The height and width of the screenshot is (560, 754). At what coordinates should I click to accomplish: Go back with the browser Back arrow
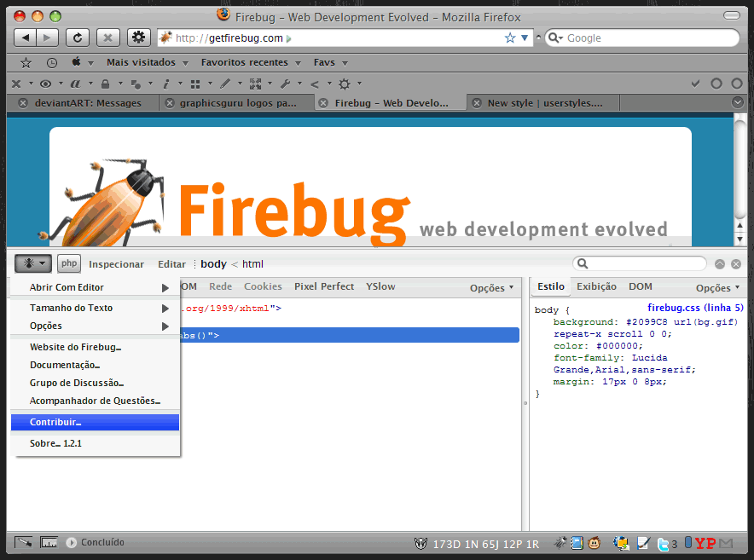(25, 38)
